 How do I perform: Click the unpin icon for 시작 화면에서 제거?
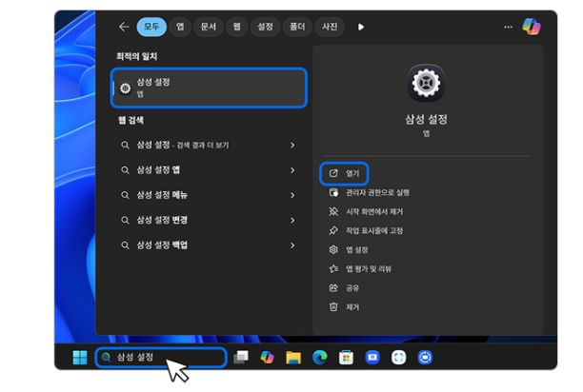pyautogui.click(x=333, y=211)
